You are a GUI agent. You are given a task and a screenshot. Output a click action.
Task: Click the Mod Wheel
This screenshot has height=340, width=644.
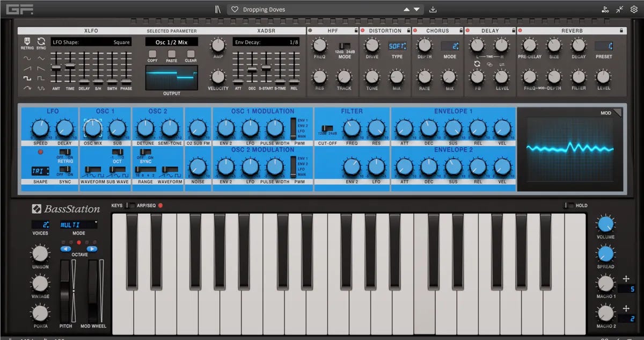coord(92,291)
